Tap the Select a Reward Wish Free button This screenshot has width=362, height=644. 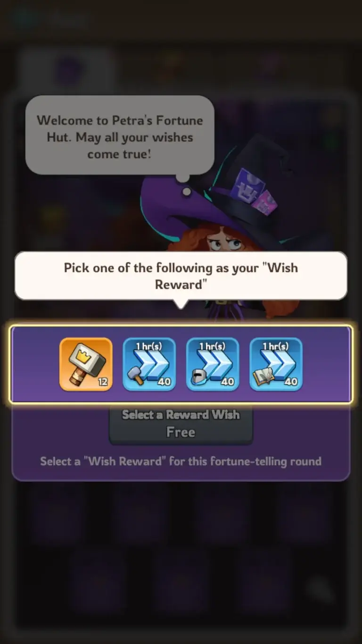tap(181, 423)
